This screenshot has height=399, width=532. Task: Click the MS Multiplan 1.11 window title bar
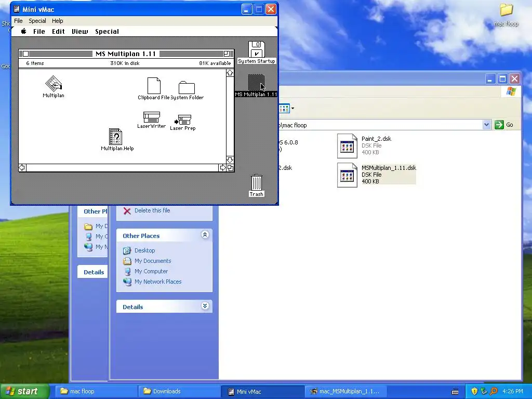coord(126,54)
